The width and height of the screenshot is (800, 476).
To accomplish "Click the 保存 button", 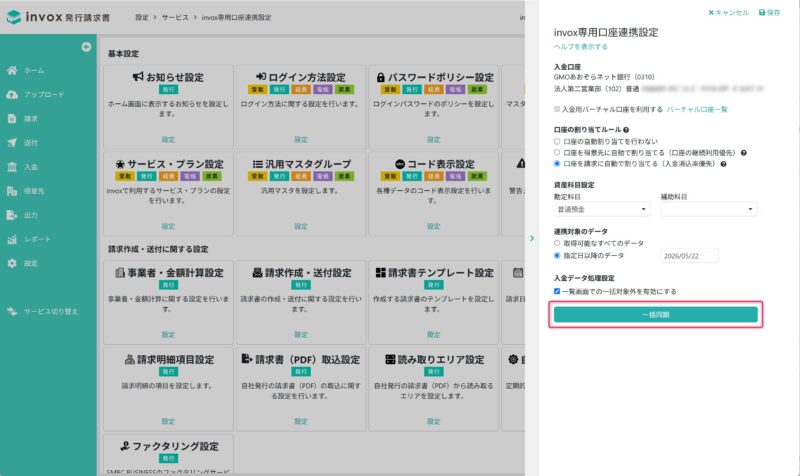I will tap(769, 13).
